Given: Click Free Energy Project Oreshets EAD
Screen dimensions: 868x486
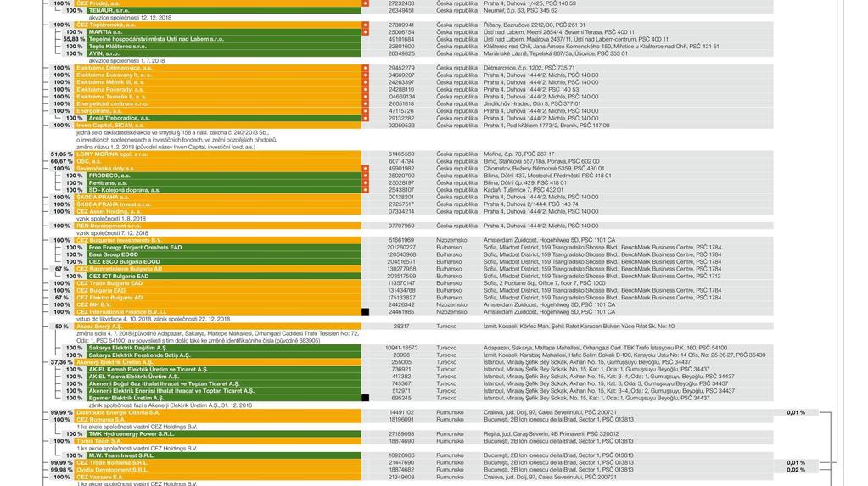Looking at the screenshot, I should click(x=224, y=248).
